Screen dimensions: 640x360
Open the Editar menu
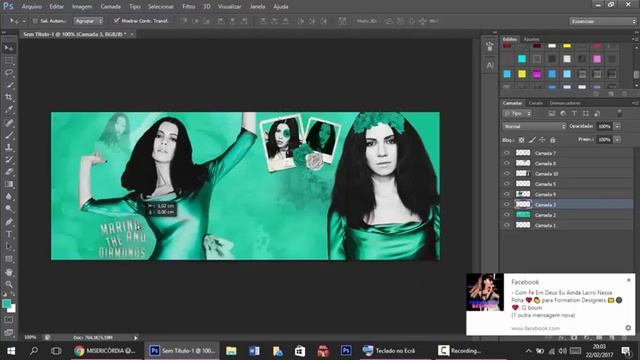[56, 7]
